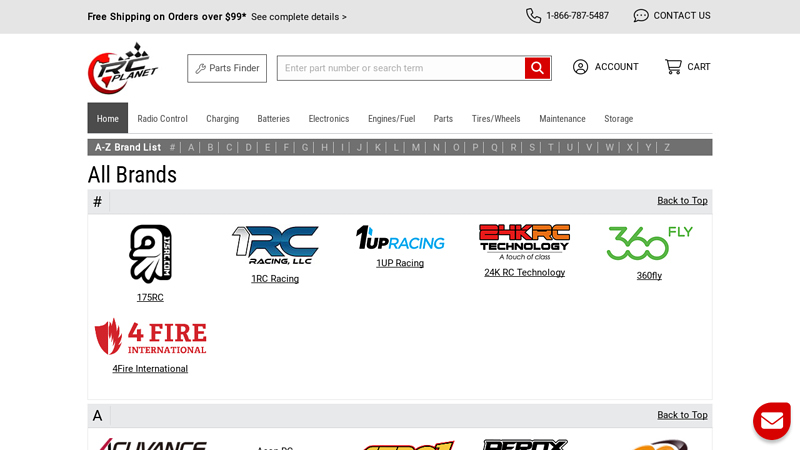Viewport: 800px width, 450px height.
Task: Jump to letter H brands
Action: [324, 147]
